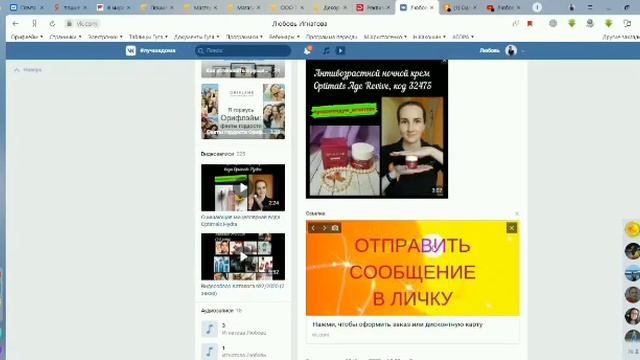The width and height of the screenshot is (640, 360).
Task: Click next arrow on the orange banner
Action: click(324, 228)
